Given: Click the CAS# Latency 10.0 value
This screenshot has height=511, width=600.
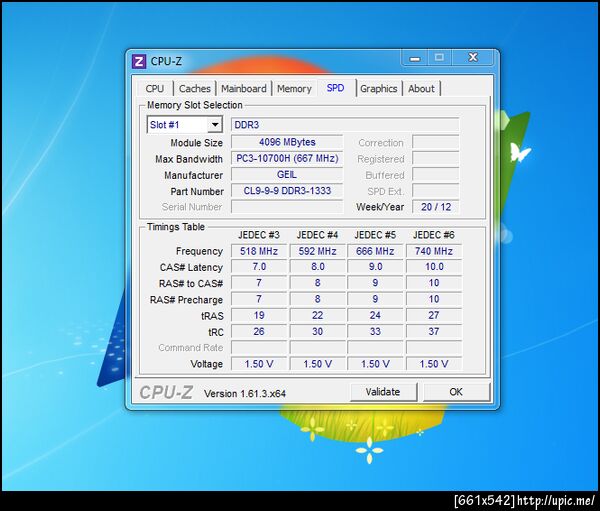Looking at the screenshot, I should (x=434, y=267).
